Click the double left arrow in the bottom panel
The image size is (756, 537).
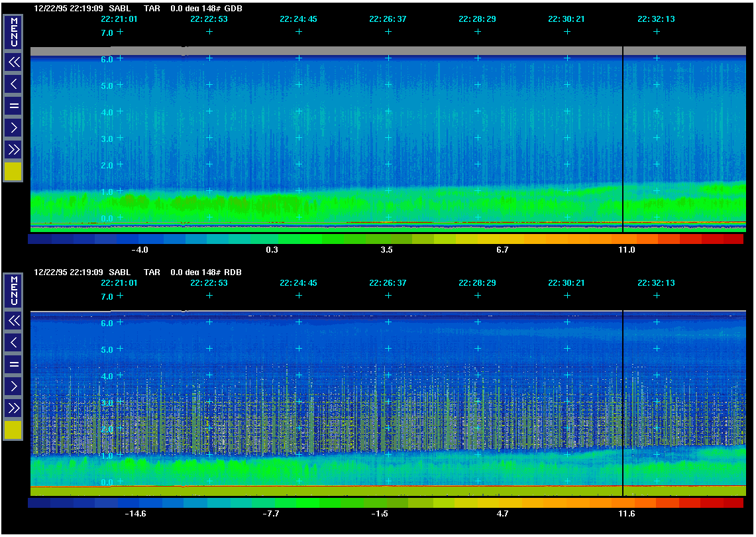coord(13,321)
